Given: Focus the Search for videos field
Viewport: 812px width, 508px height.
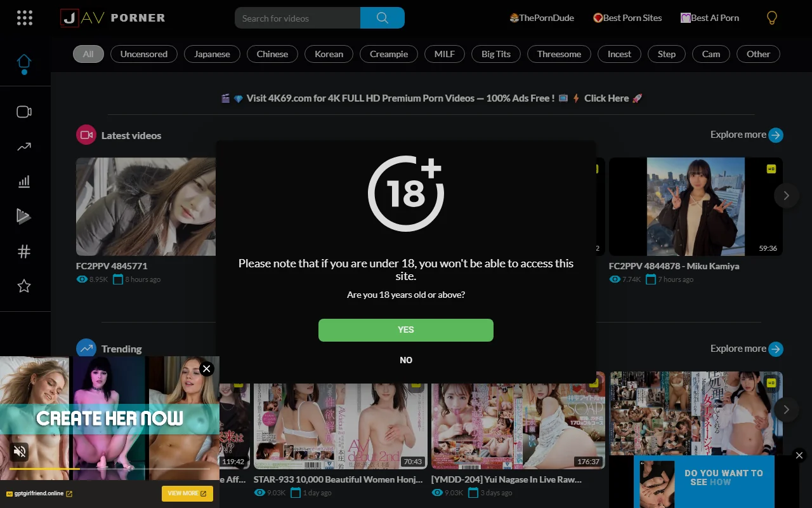Looking at the screenshot, I should 297,18.
